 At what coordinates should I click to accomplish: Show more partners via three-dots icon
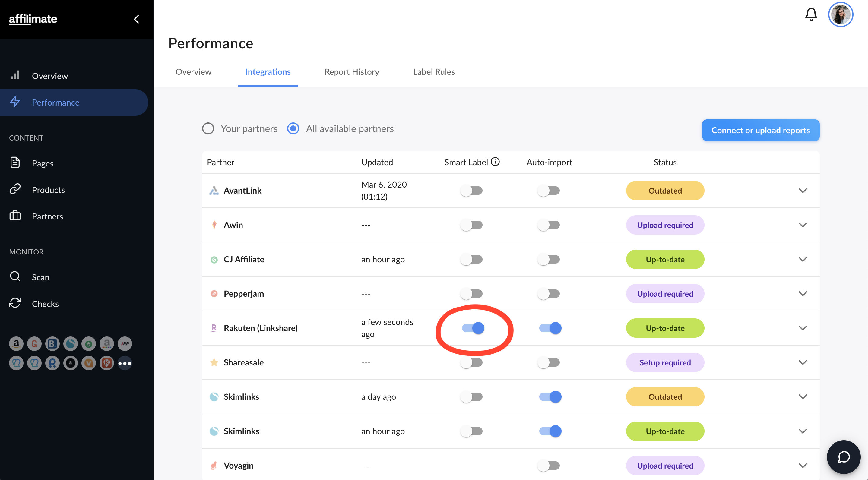tap(125, 363)
